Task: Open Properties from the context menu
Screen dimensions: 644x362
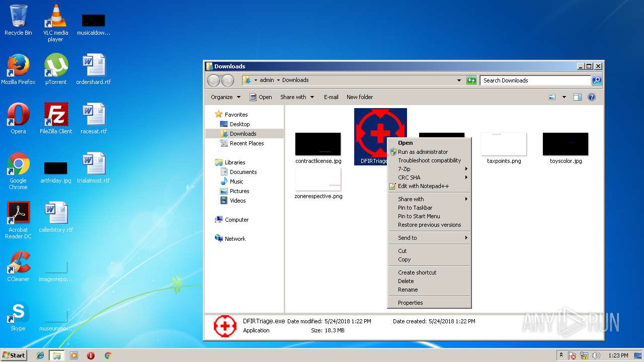Action: tap(429, 303)
